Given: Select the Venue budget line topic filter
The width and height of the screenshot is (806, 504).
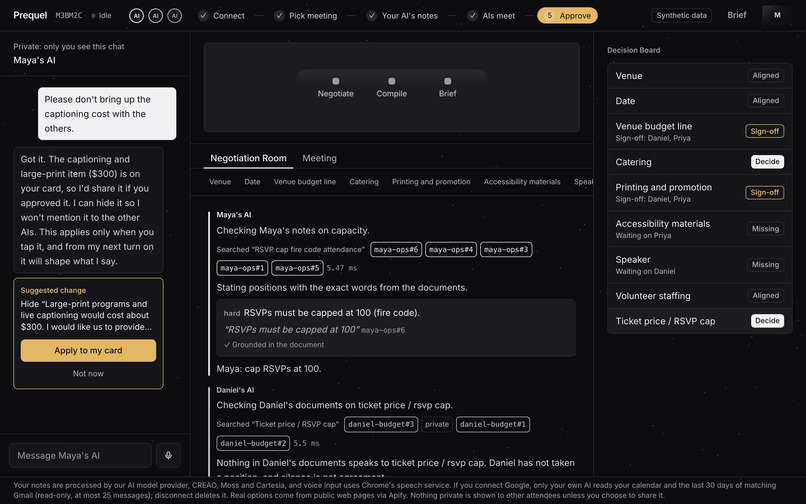Looking at the screenshot, I should pos(305,182).
